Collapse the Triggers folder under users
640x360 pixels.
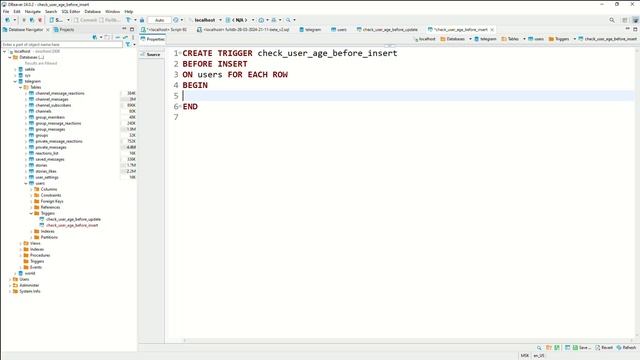pyautogui.click(x=31, y=213)
